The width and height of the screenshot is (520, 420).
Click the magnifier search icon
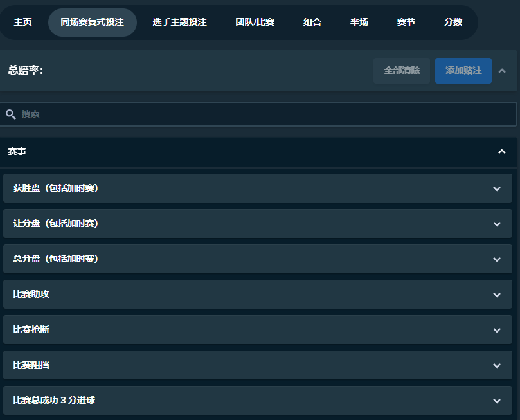click(x=11, y=114)
